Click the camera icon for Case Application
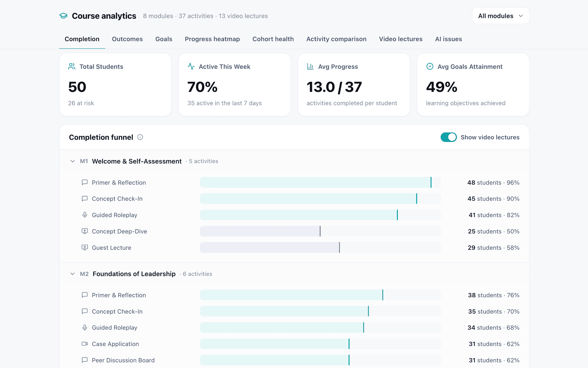 click(85, 344)
